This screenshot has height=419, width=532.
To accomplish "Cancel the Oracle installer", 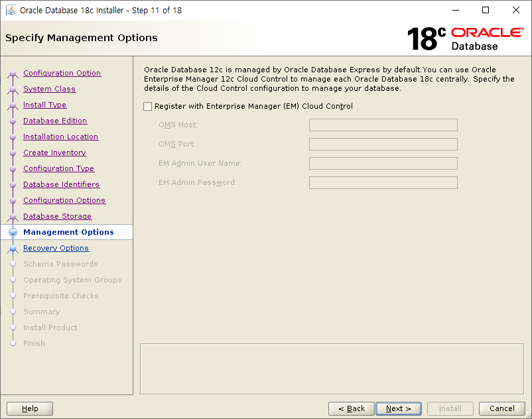I will 501,408.
